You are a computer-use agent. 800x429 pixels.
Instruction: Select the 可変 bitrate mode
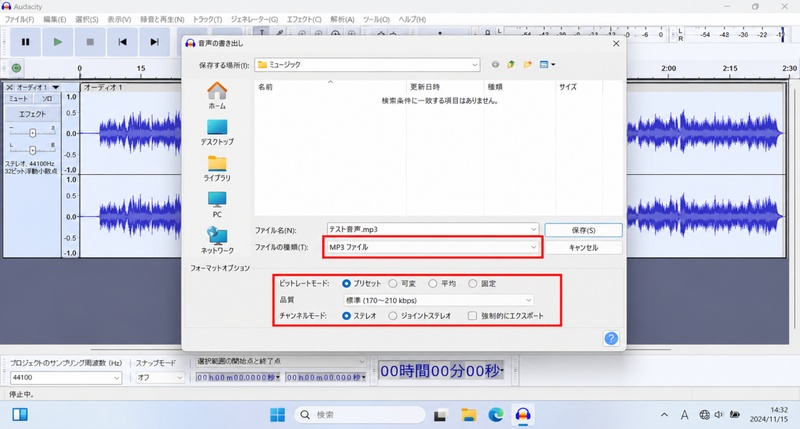pyautogui.click(x=392, y=283)
